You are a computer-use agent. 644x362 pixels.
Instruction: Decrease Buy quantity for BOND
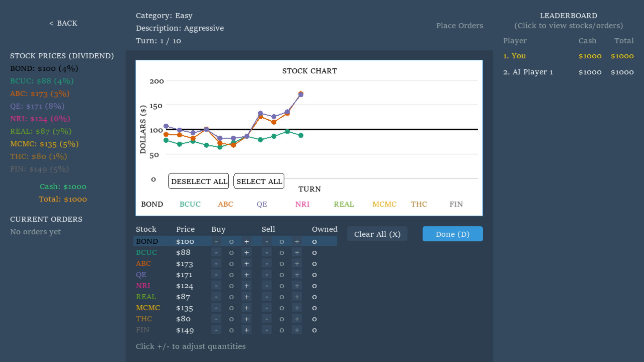click(216, 241)
